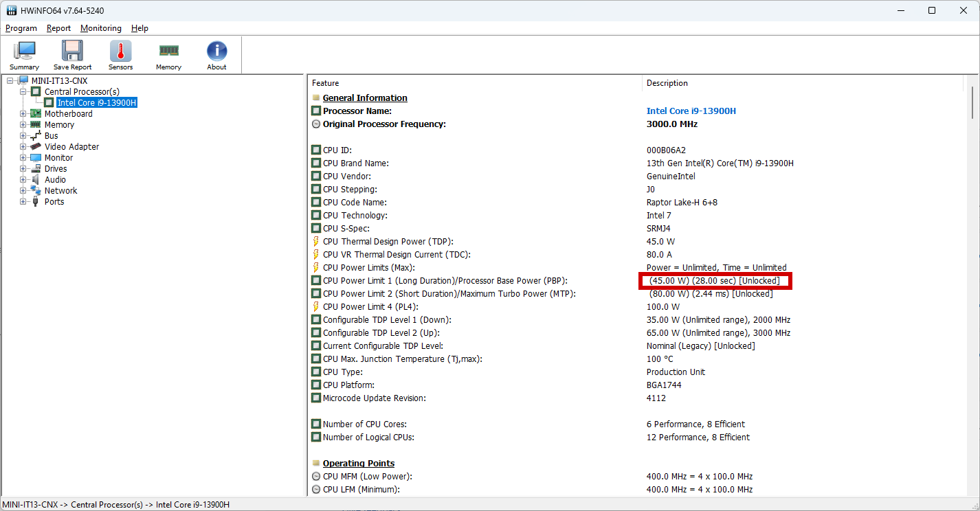Click the Audio speaker icon in tree
Image resolution: width=980 pixels, height=511 pixels.
point(36,180)
